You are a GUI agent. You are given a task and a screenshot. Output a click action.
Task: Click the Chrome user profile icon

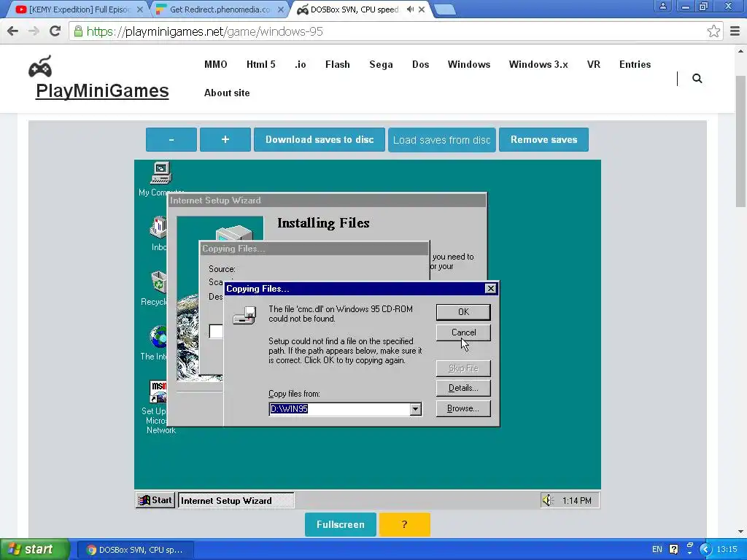pyautogui.click(x=662, y=6)
